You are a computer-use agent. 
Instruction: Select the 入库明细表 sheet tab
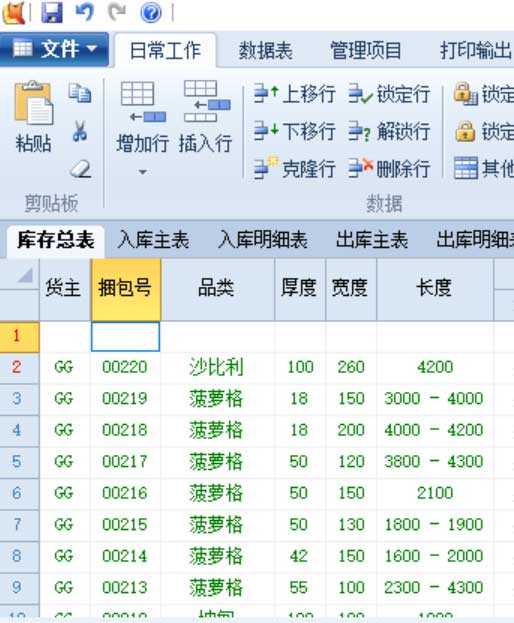point(263,240)
